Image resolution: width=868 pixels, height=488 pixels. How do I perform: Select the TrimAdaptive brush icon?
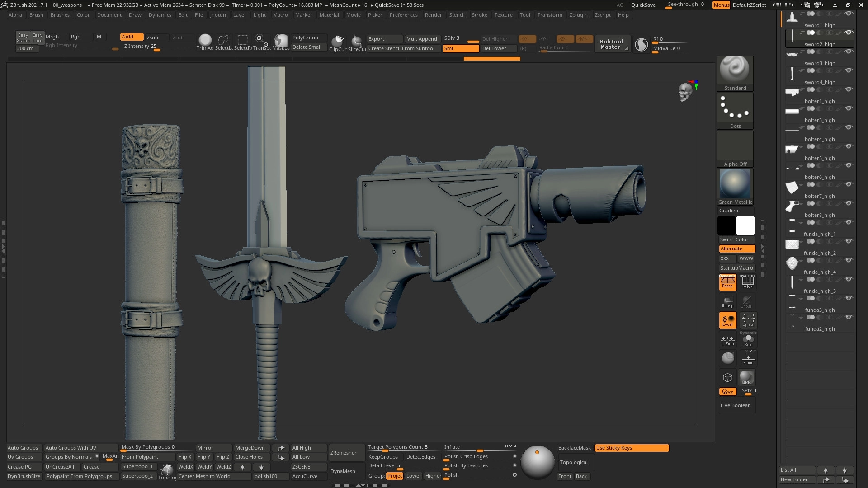tap(205, 40)
